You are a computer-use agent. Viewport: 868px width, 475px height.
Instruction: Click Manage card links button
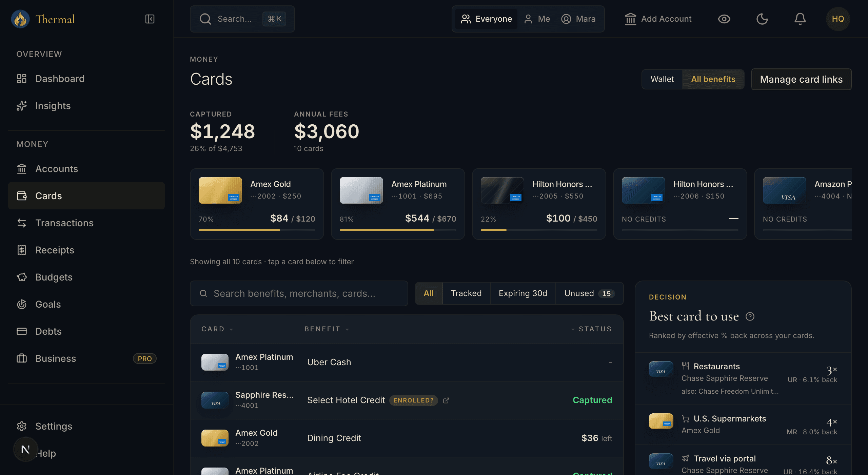pos(801,79)
